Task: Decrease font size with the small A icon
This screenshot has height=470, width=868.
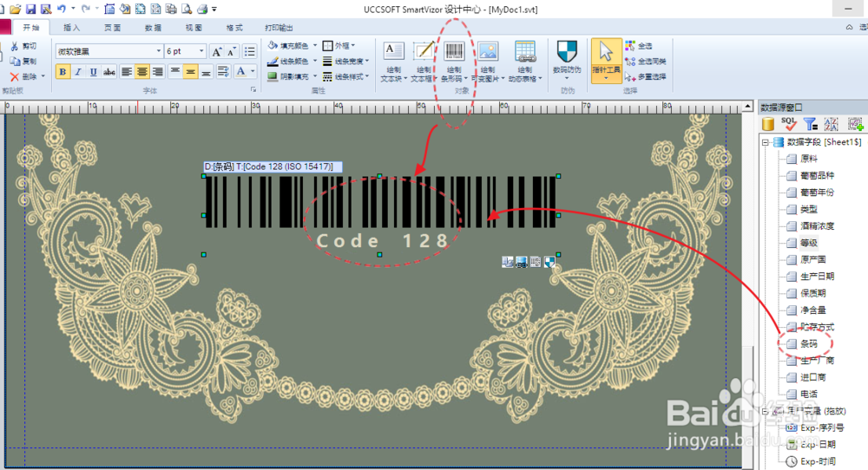Action: pyautogui.click(x=232, y=51)
